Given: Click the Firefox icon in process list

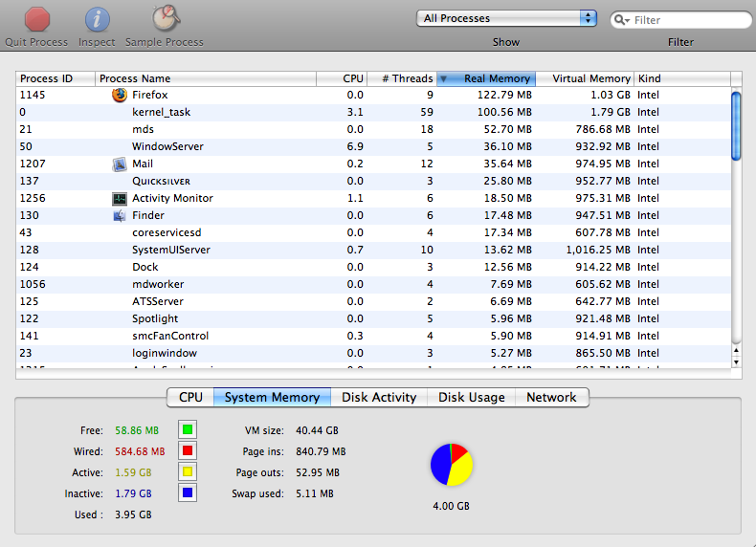Looking at the screenshot, I should click(x=119, y=95).
